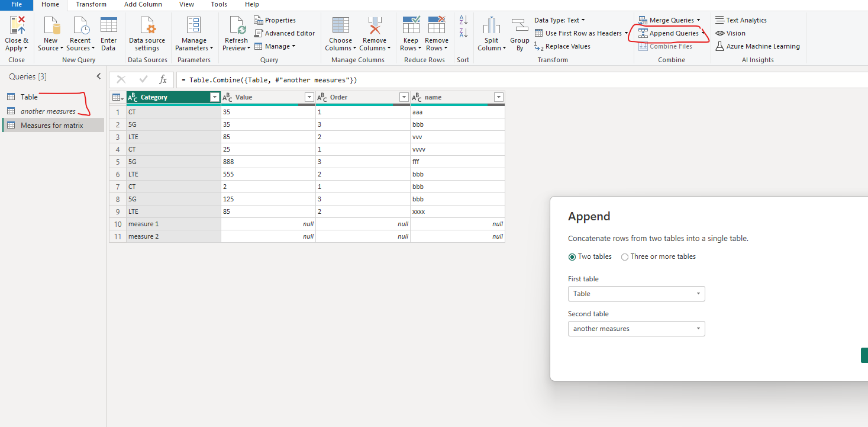Switch to the View tab
Screen dimensions: 868x427
click(x=186, y=4)
